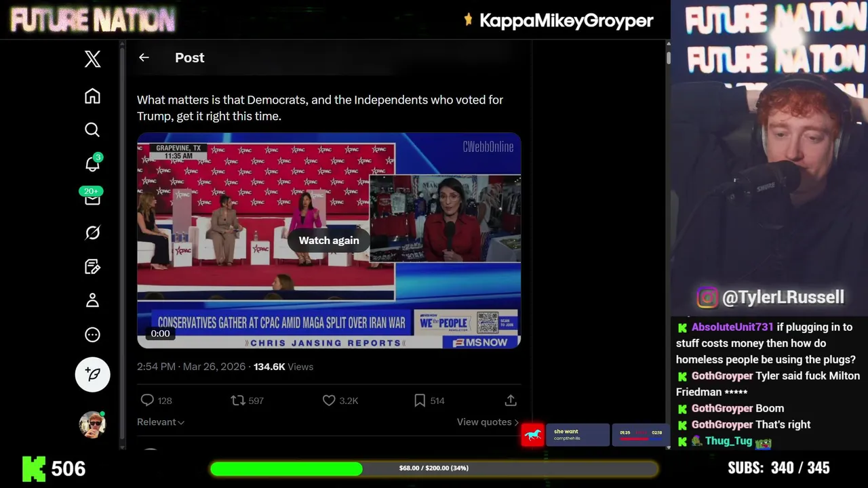Click the green Kick logo by 506
868x488 pixels.
pyautogui.click(x=34, y=468)
